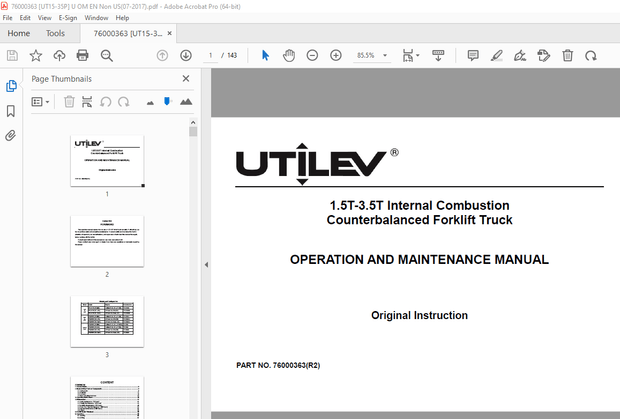The image size is (620, 419).
Task: Reduce thumbnail size small mountain icon
Action: (x=150, y=103)
